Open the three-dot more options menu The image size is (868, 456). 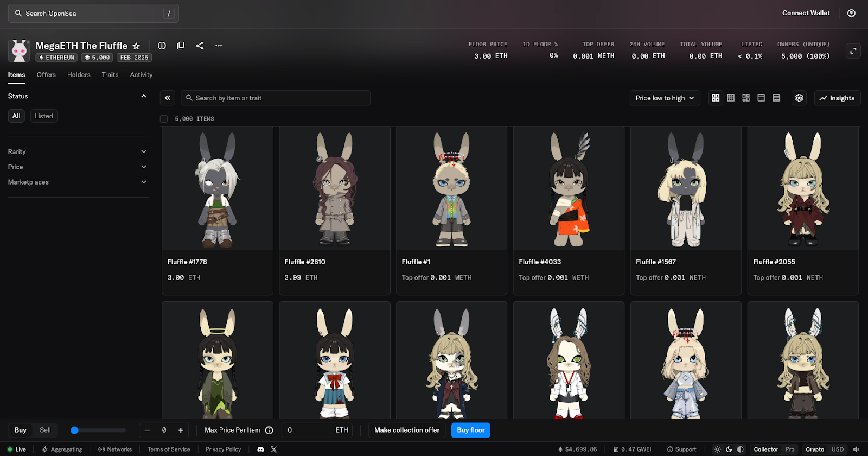(219, 46)
